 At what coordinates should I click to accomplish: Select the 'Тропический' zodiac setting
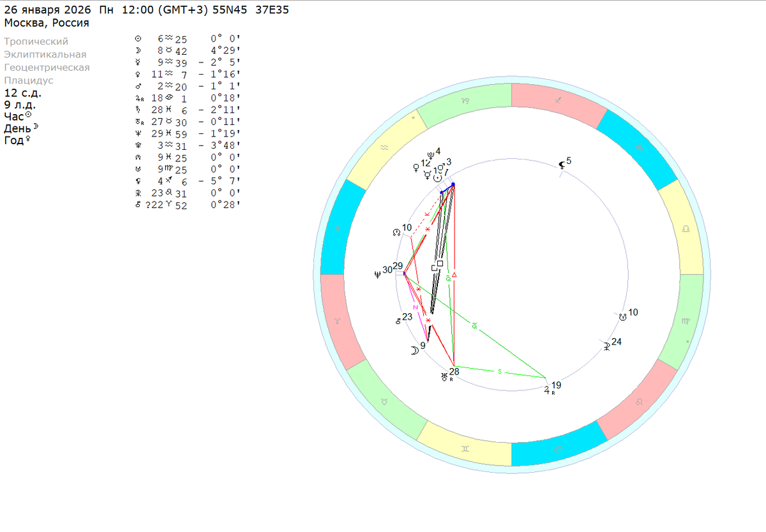[36, 41]
